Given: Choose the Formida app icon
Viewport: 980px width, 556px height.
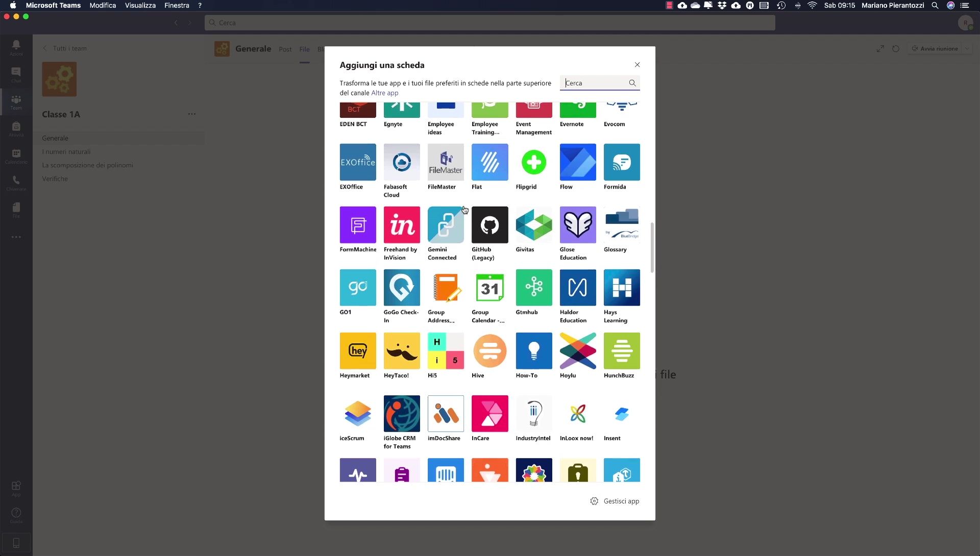Looking at the screenshot, I should click(x=622, y=162).
